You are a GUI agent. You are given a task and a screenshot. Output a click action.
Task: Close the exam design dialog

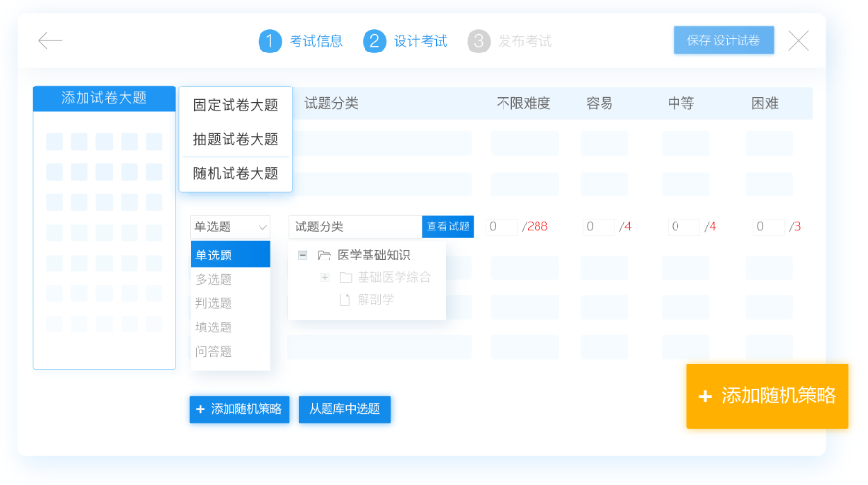point(798,41)
